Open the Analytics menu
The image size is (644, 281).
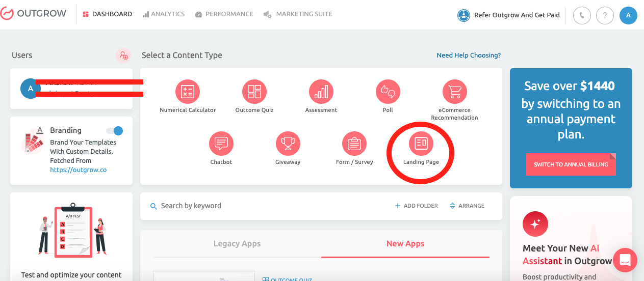(x=164, y=14)
